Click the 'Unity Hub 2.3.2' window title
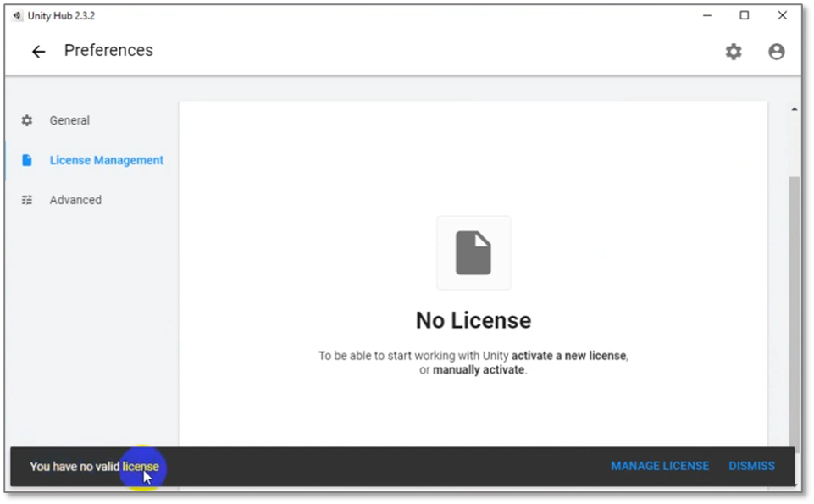 (x=61, y=15)
